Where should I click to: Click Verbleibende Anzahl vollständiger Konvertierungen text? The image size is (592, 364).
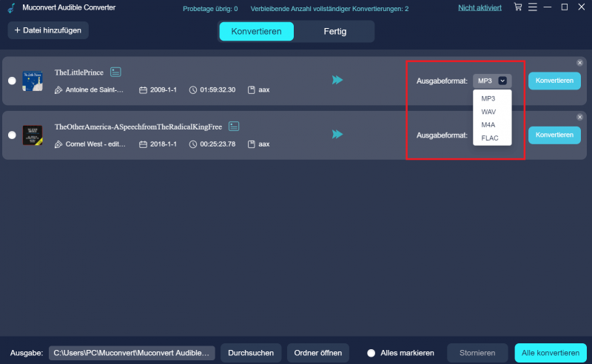point(329,9)
